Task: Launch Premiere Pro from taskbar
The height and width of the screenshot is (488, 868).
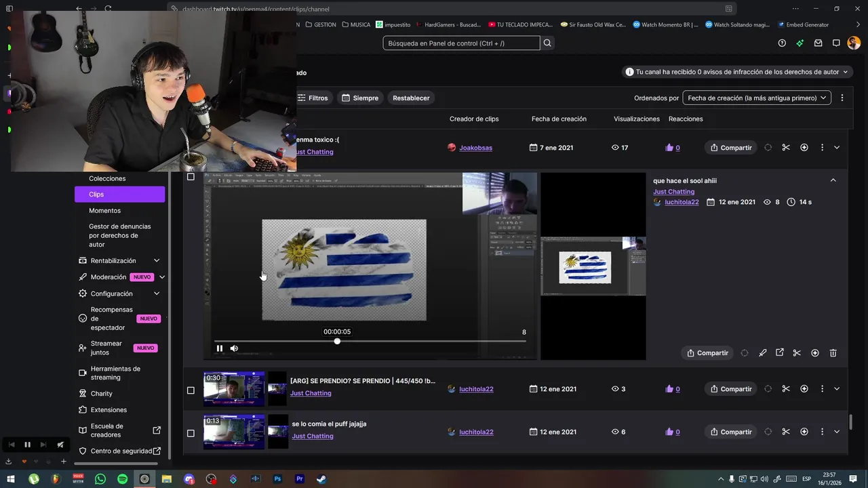Action: tap(299, 479)
